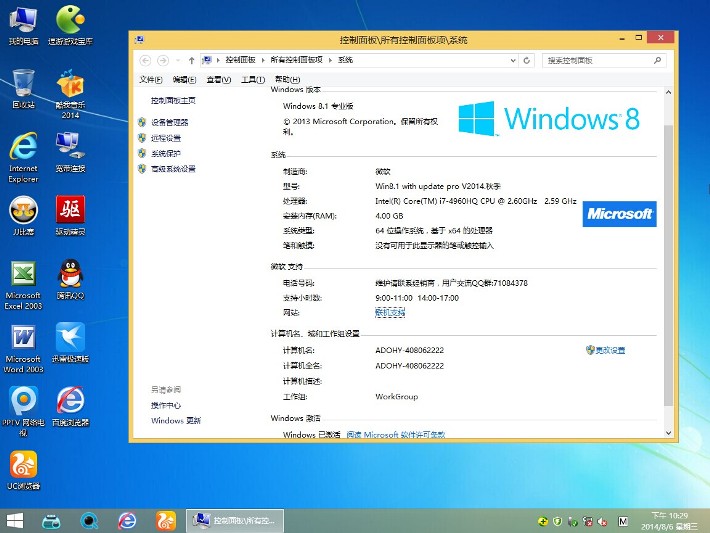Click the scrollbar down arrow

click(668, 433)
